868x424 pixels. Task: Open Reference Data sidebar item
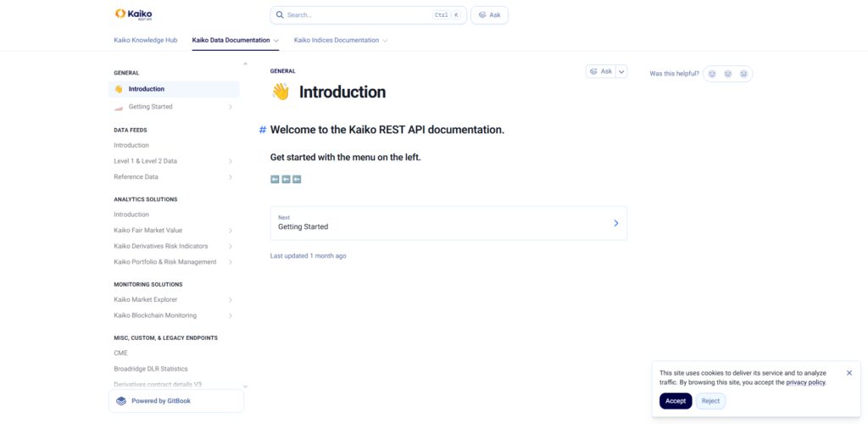[x=174, y=177]
